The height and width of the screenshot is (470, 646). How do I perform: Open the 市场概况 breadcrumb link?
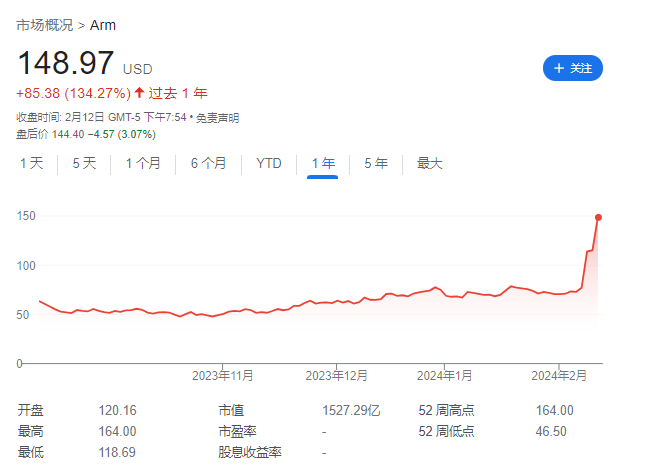tap(45, 25)
